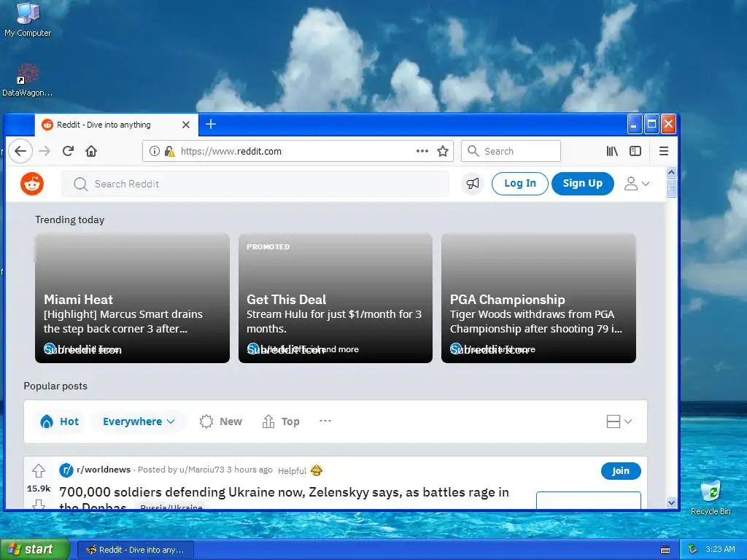Image resolution: width=747 pixels, height=560 pixels.
Task: Reload the page with the refresh icon
Action: tap(68, 151)
